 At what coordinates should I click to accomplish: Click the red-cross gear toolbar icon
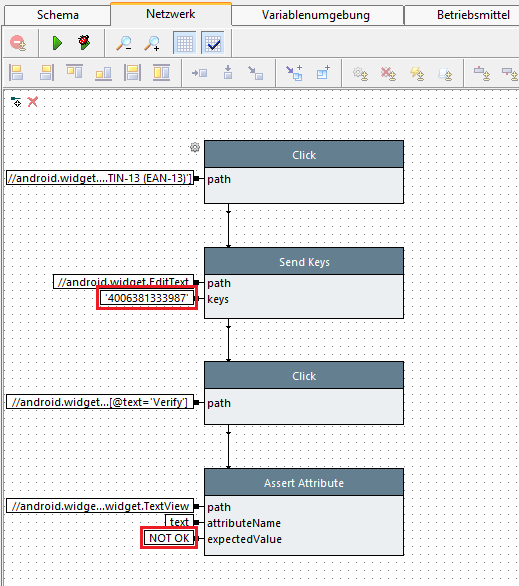pos(388,74)
